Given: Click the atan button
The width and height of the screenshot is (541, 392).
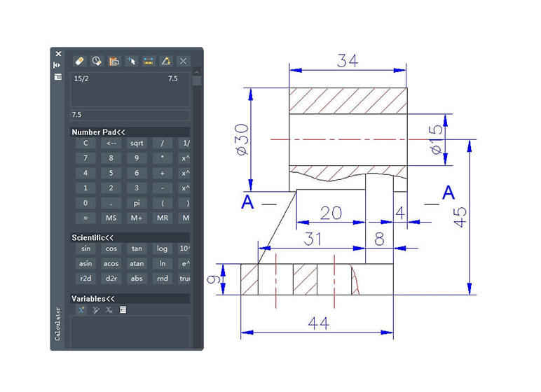Looking at the screenshot, I should click(137, 264).
